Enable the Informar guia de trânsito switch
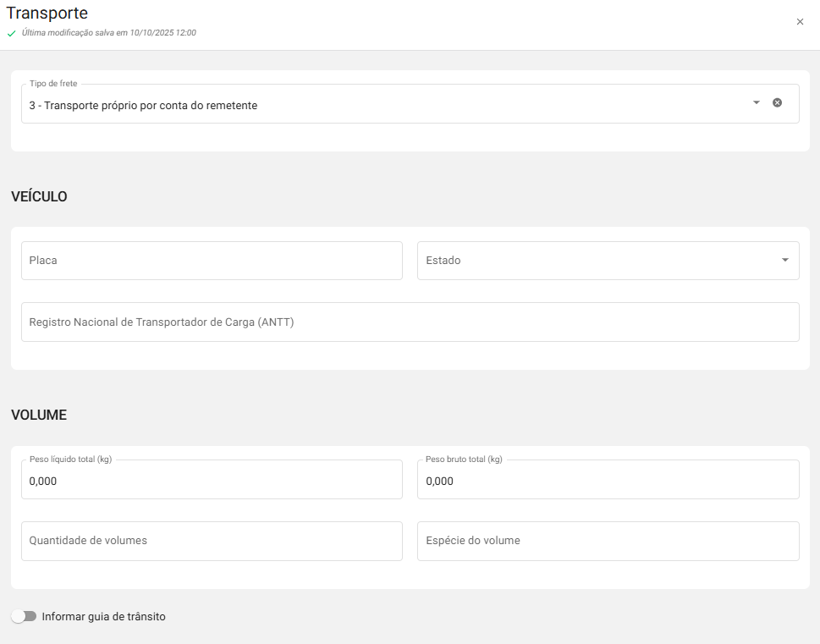Screen dimensions: 820x644 pyautogui.click(x=24, y=616)
